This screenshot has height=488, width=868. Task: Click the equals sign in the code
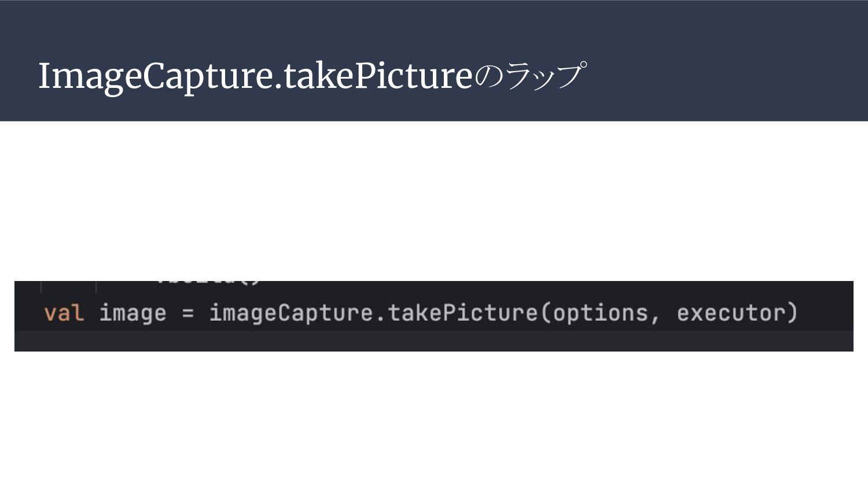[187, 313]
